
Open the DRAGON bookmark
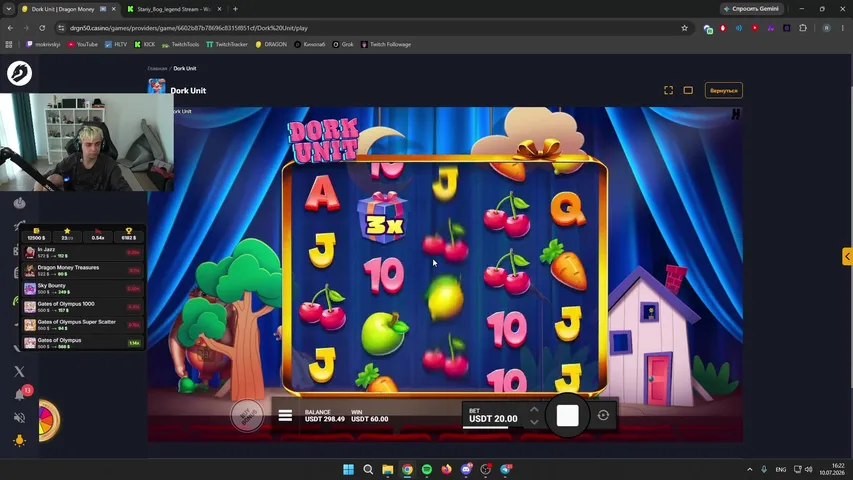pyautogui.click(x=271, y=45)
